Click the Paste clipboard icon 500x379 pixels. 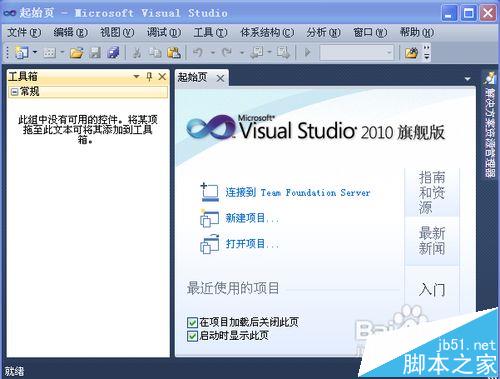point(174,53)
